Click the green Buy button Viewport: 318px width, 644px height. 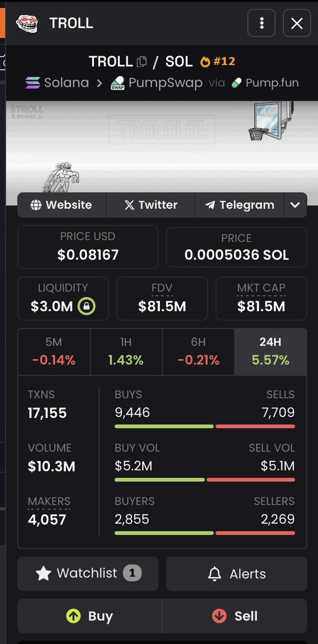pos(90,616)
